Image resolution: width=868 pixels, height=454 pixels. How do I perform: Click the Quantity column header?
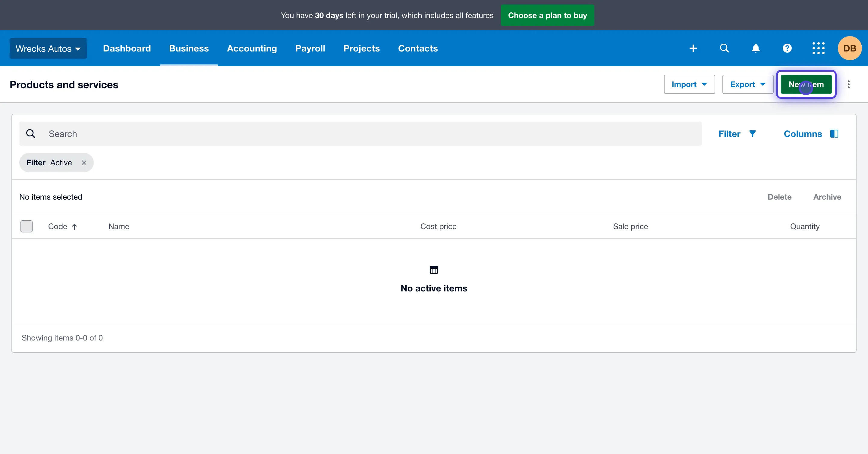coord(805,226)
